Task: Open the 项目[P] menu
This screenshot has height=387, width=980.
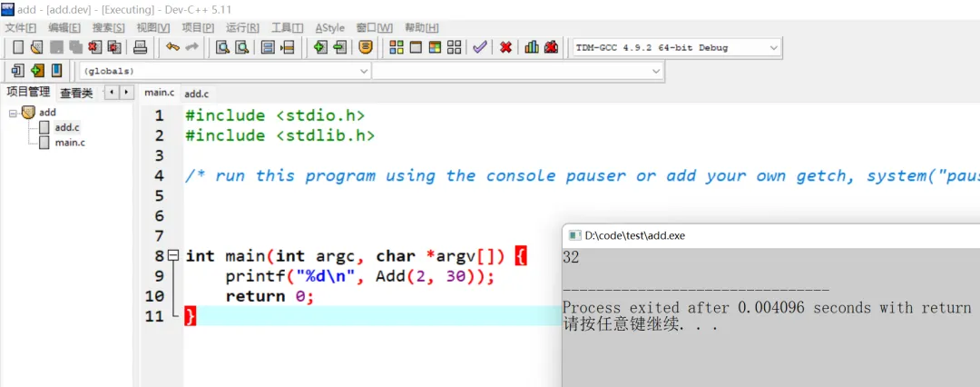Action: click(x=198, y=28)
